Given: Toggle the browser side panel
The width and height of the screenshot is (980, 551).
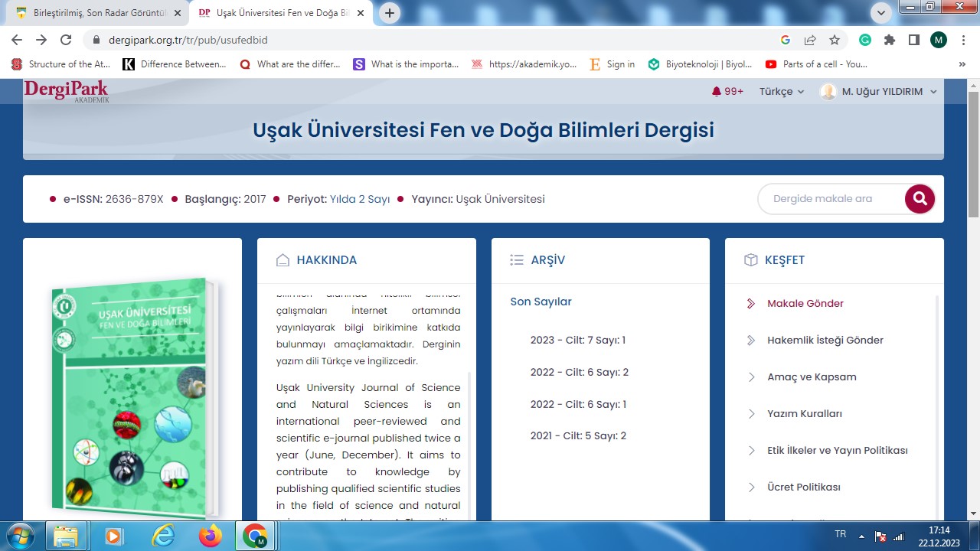Looking at the screenshot, I should click(x=914, y=40).
